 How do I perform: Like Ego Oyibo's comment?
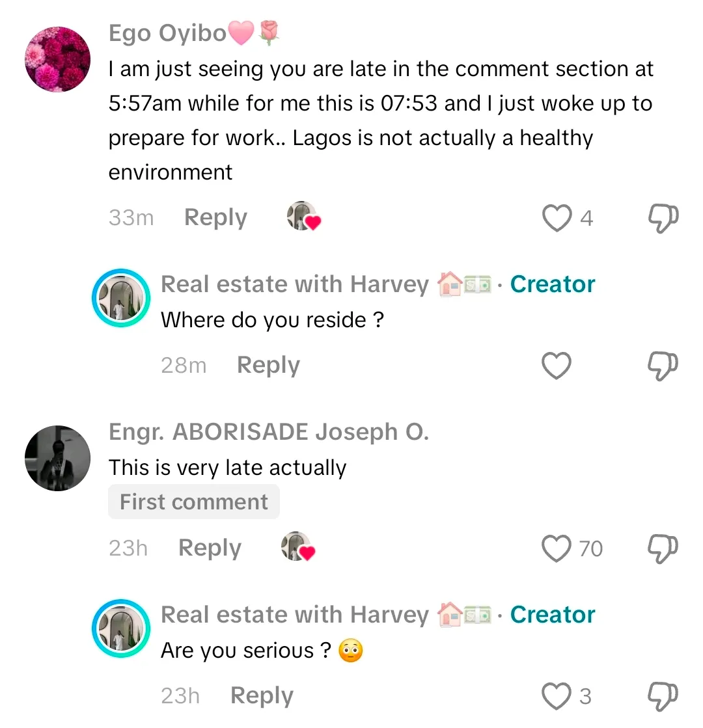pyautogui.click(x=557, y=218)
